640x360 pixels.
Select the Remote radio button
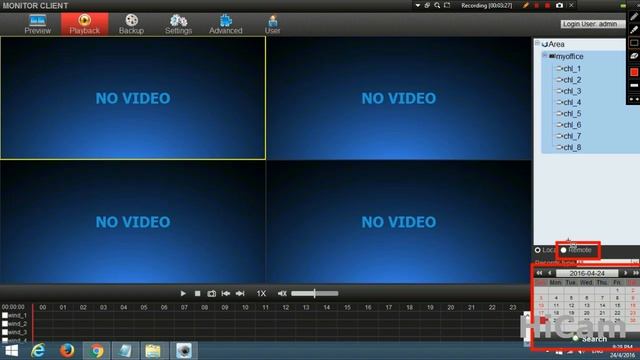point(564,250)
